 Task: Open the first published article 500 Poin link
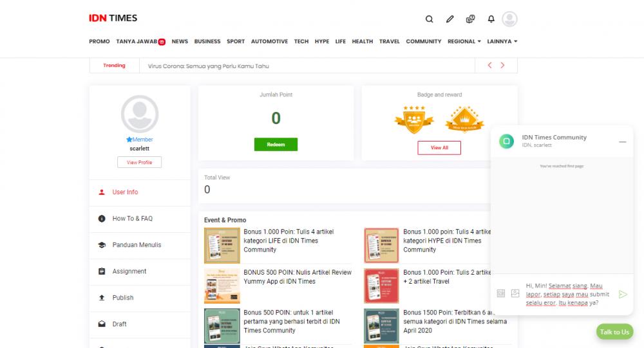(292, 322)
